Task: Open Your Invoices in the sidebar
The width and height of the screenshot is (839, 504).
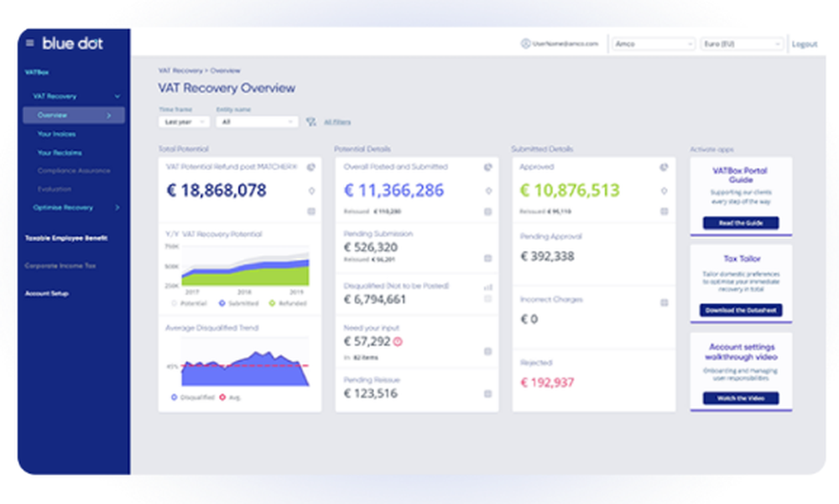Action: pos(56,134)
